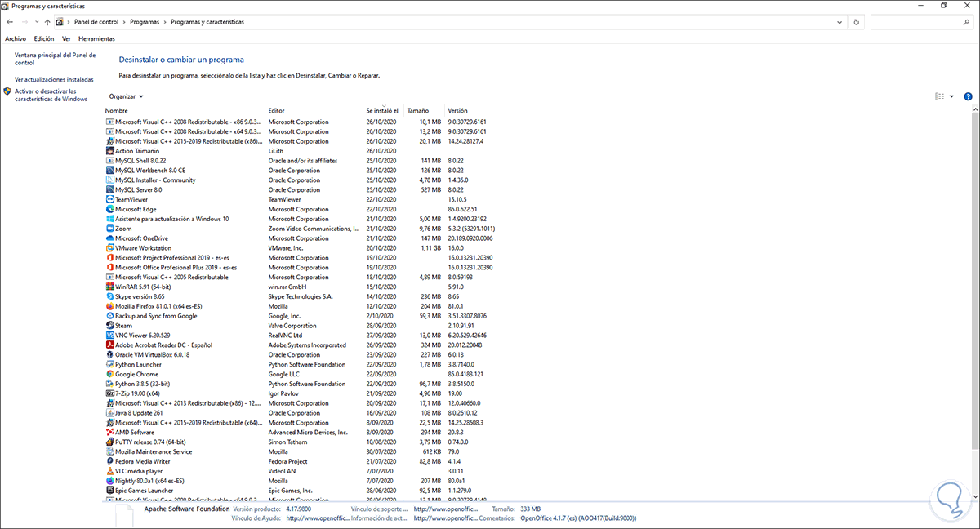This screenshot has width=980, height=529.
Task: Click the Java 8 Update 261 icon
Action: tap(109, 413)
